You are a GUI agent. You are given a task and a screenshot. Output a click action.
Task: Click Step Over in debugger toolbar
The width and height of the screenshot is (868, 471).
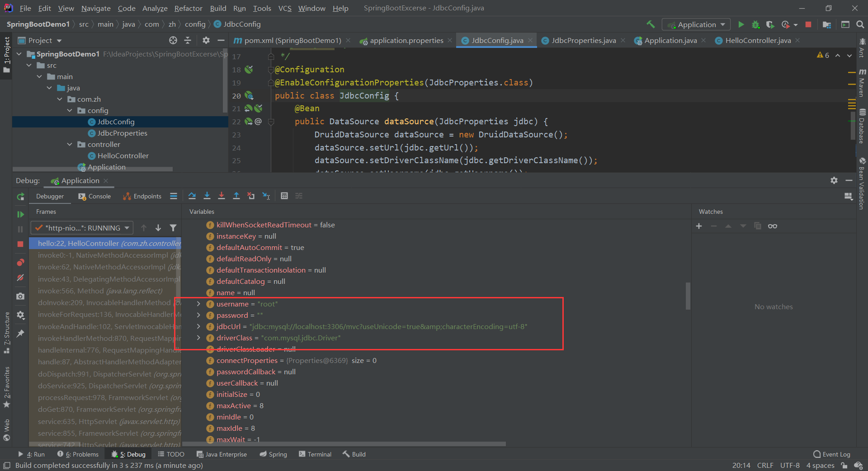pyautogui.click(x=192, y=196)
